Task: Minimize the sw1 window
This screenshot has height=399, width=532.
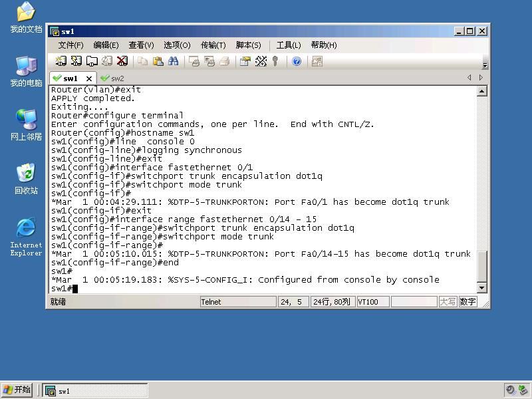Action: click(x=459, y=31)
